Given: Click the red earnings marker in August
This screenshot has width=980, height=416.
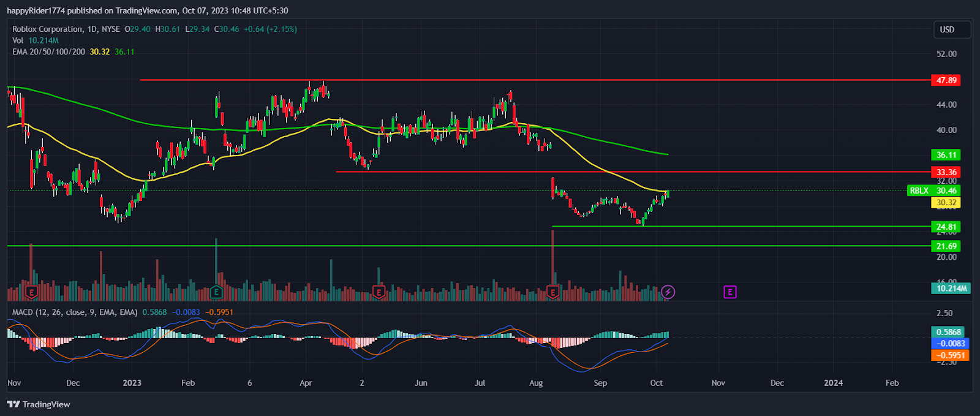Looking at the screenshot, I should coord(553,292).
